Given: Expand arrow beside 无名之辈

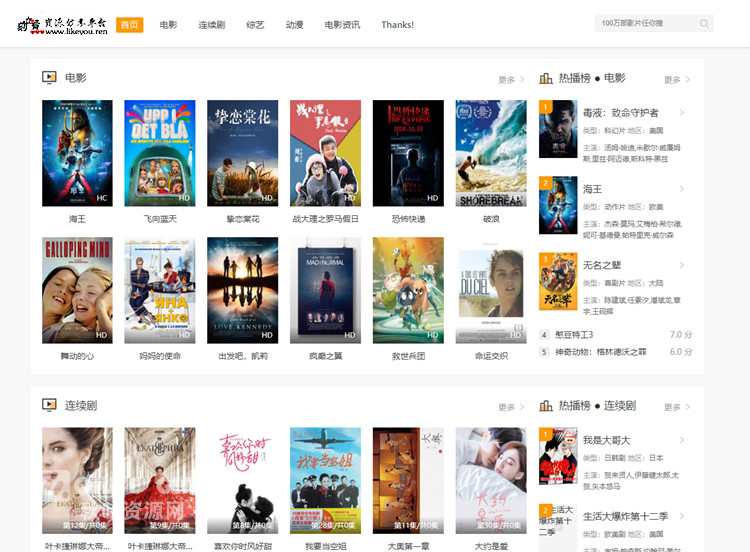Looking at the screenshot, I should click(x=682, y=265).
